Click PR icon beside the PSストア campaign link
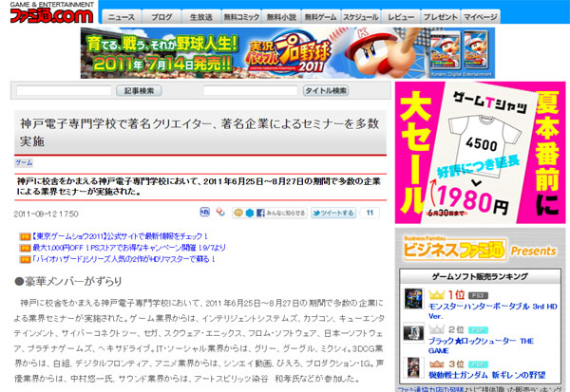The image size is (570, 392). [25, 248]
